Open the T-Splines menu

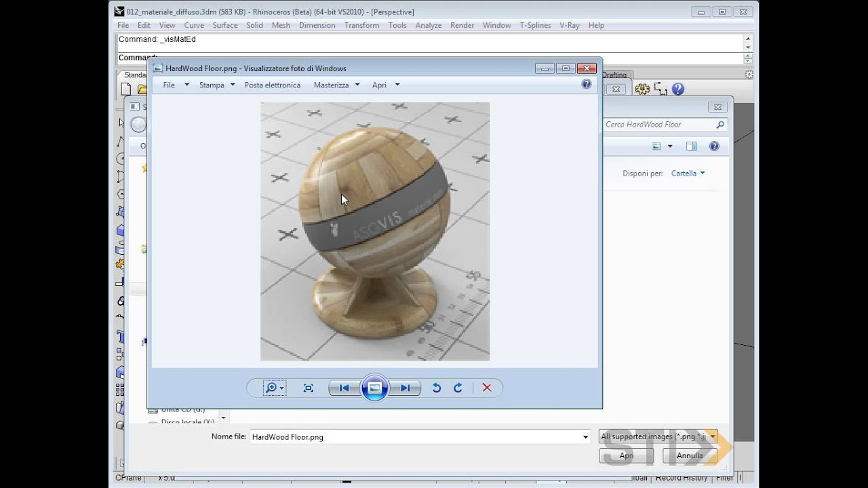pos(536,25)
